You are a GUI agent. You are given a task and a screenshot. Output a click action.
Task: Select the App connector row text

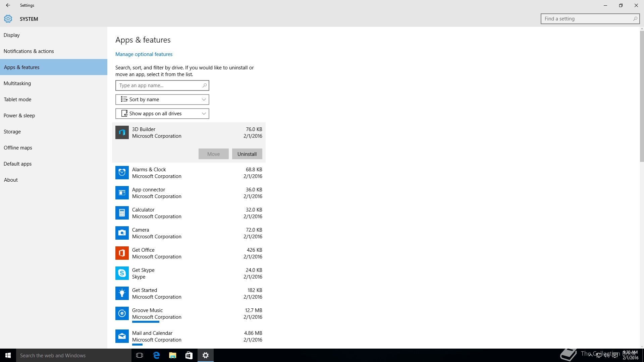[x=149, y=190]
